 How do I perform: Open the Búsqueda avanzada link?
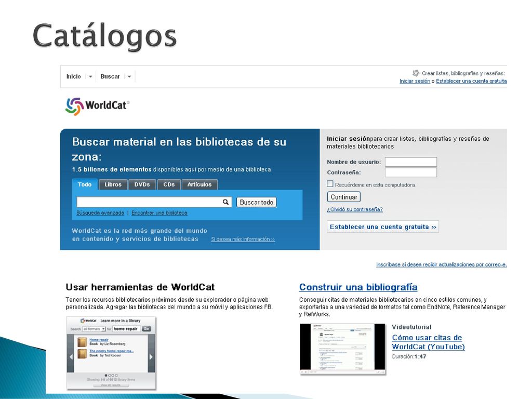pos(100,212)
